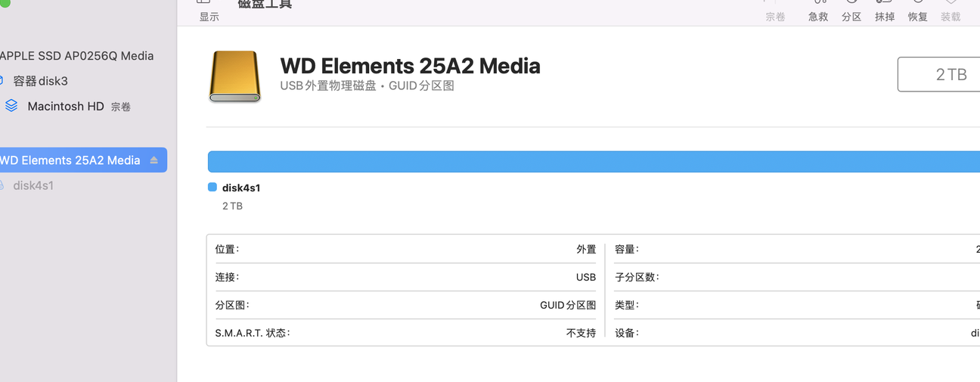Eject the WD Elements 25A2 Media disk
This screenshot has width=980, height=382.
[x=154, y=160]
